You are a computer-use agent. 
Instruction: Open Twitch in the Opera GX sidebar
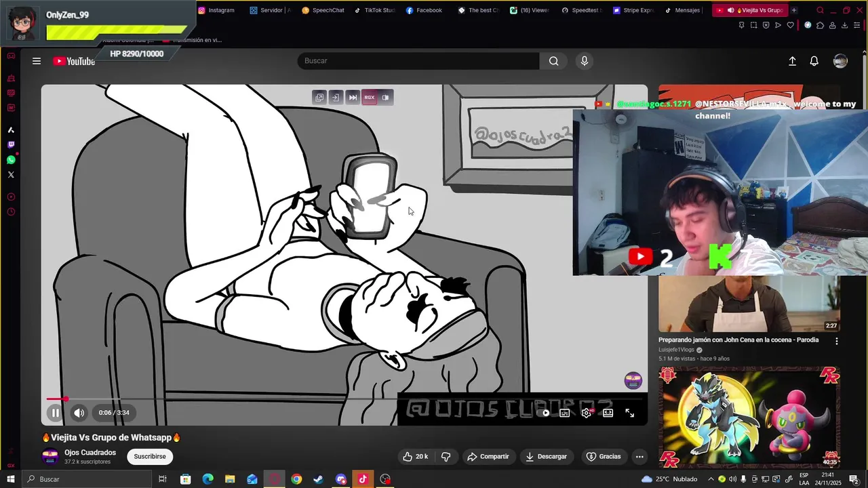11,145
